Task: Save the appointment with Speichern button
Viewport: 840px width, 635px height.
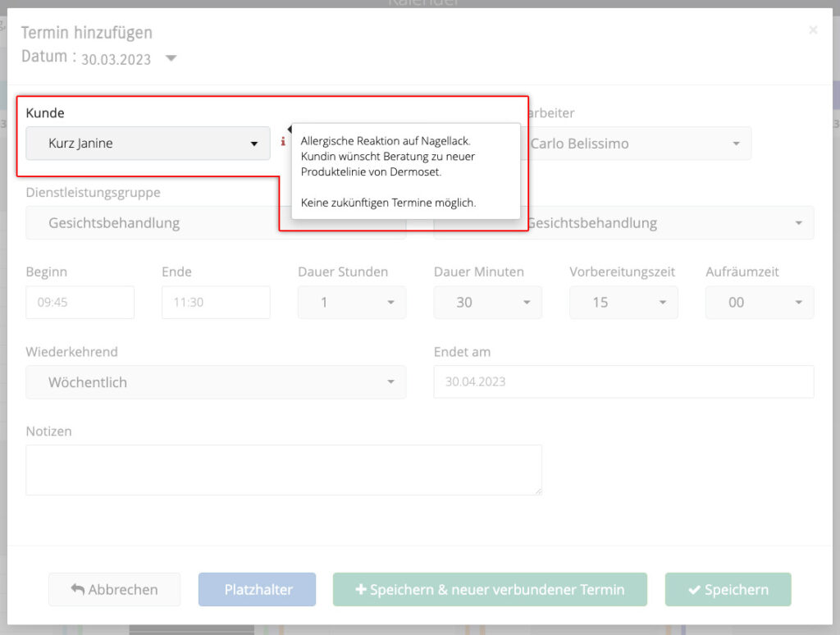Action: click(x=728, y=590)
